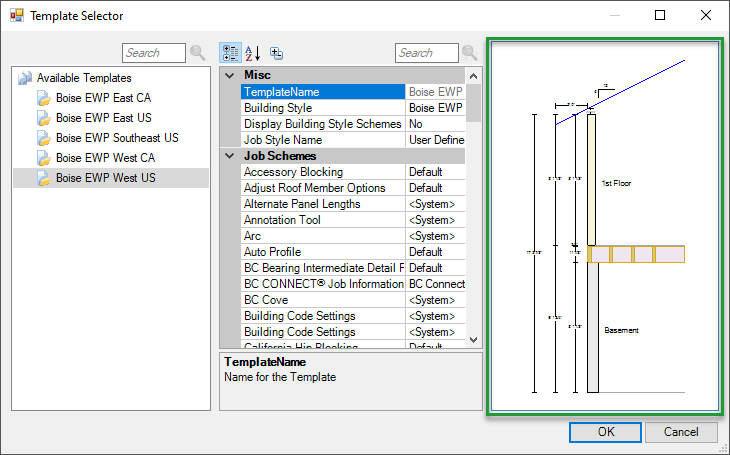Click the Available Templates root folder icon

point(25,78)
